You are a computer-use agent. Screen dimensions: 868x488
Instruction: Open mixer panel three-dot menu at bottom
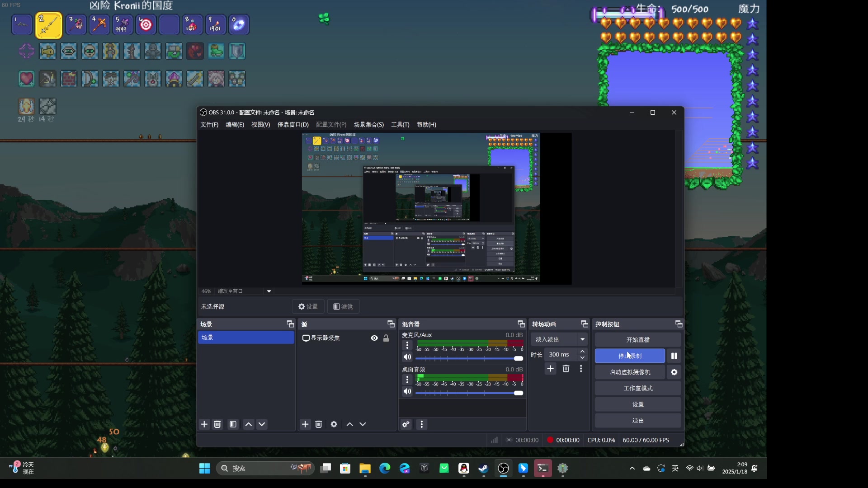click(x=422, y=424)
